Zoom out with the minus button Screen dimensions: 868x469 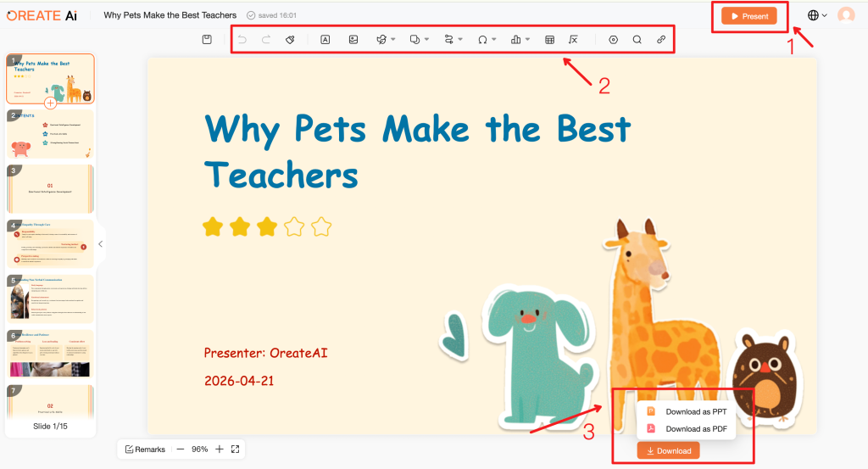coord(181,449)
